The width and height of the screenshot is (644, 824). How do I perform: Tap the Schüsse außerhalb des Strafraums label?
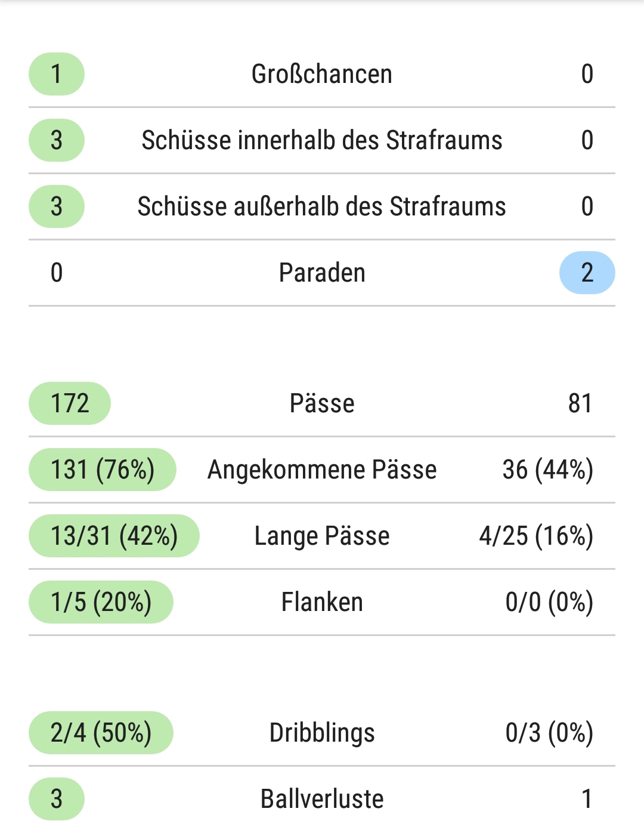[322, 206]
